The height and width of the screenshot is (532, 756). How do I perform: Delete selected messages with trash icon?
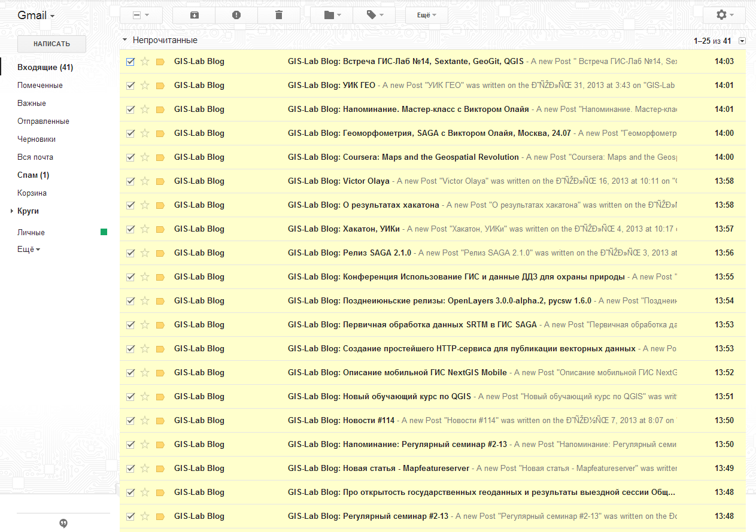click(279, 15)
